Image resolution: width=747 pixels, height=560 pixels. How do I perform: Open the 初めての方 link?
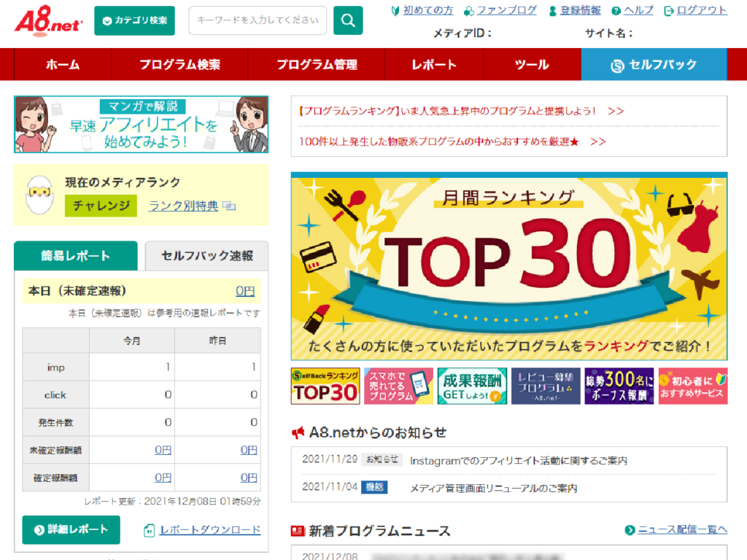click(x=427, y=10)
